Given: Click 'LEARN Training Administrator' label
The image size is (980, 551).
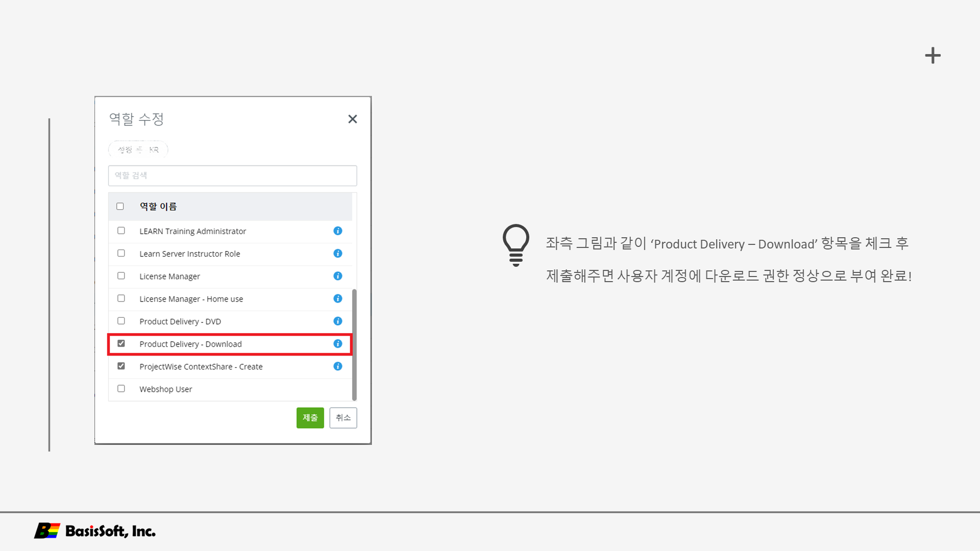Looking at the screenshot, I should pyautogui.click(x=192, y=232).
